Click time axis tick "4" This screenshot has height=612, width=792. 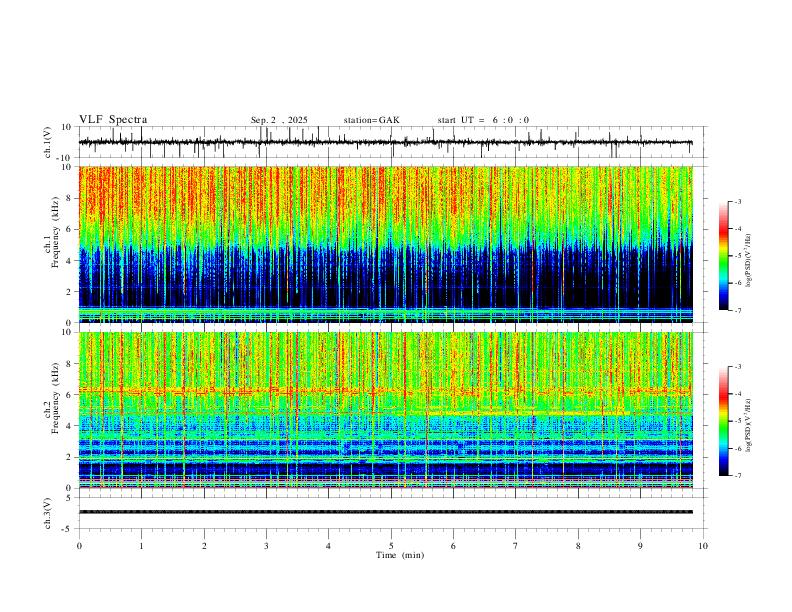329,546
